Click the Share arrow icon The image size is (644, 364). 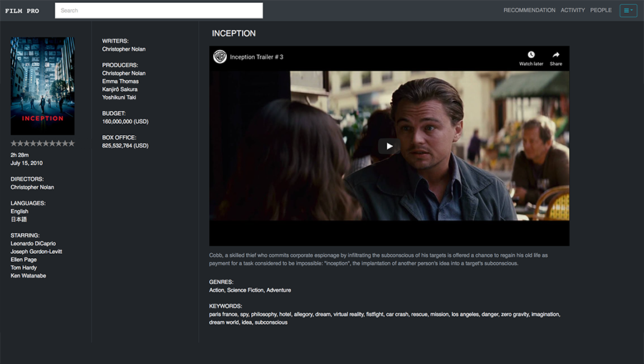[556, 54]
